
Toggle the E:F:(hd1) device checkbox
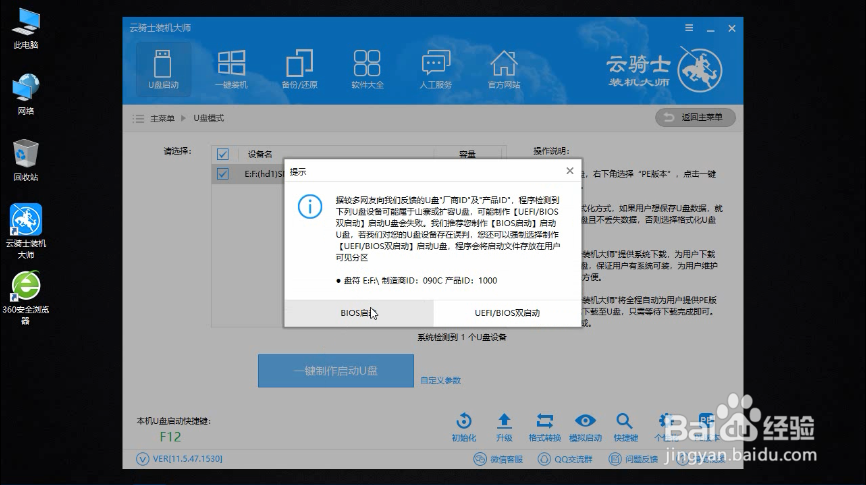coord(223,174)
